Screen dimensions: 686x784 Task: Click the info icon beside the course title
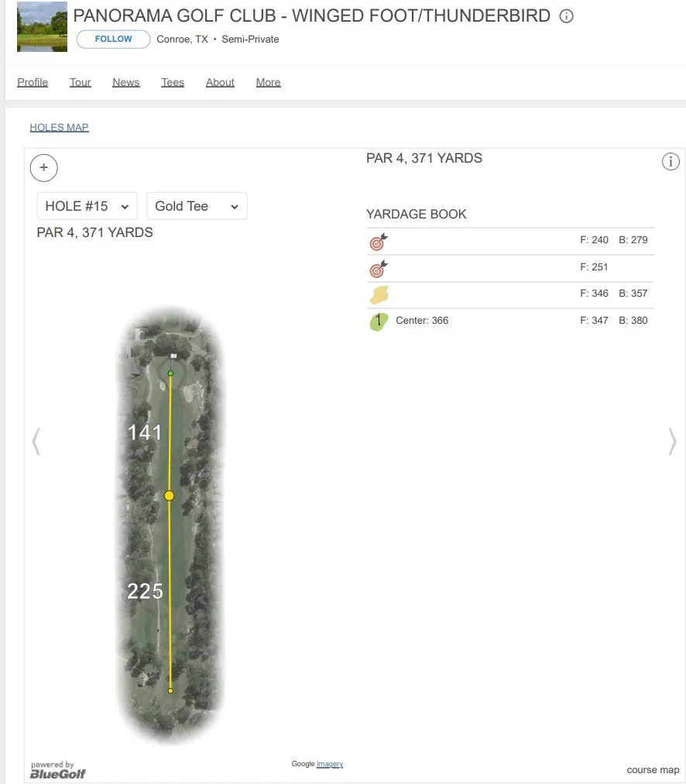pyautogui.click(x=566, y=16)
